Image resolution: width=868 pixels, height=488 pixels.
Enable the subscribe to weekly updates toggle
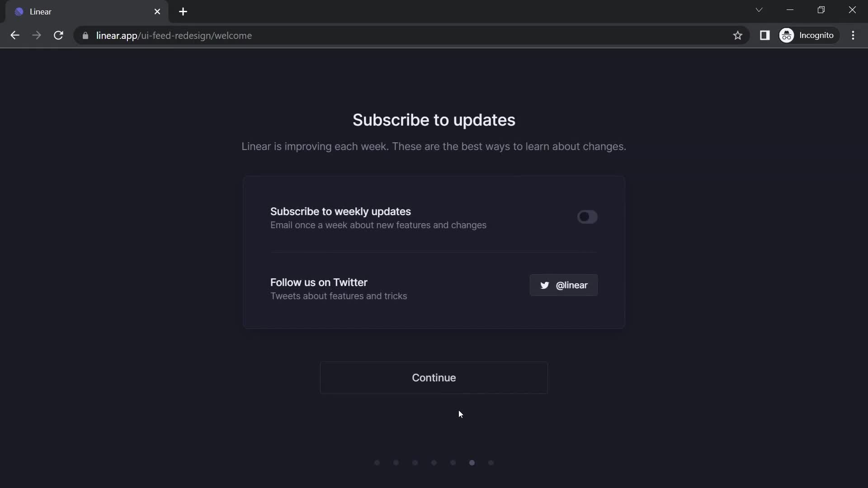[587, 216]
